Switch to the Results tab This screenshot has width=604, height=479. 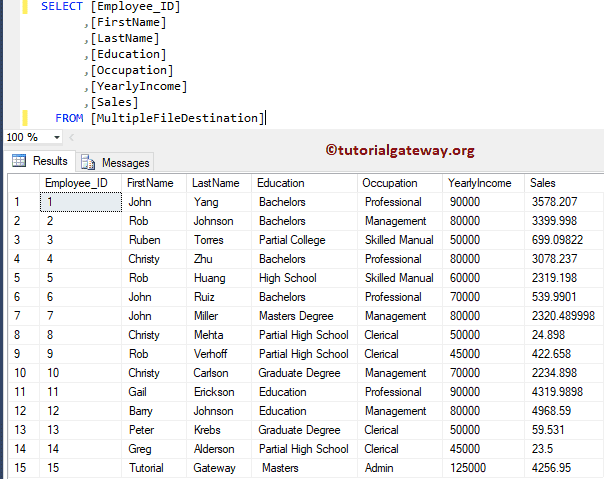[50, 161]
